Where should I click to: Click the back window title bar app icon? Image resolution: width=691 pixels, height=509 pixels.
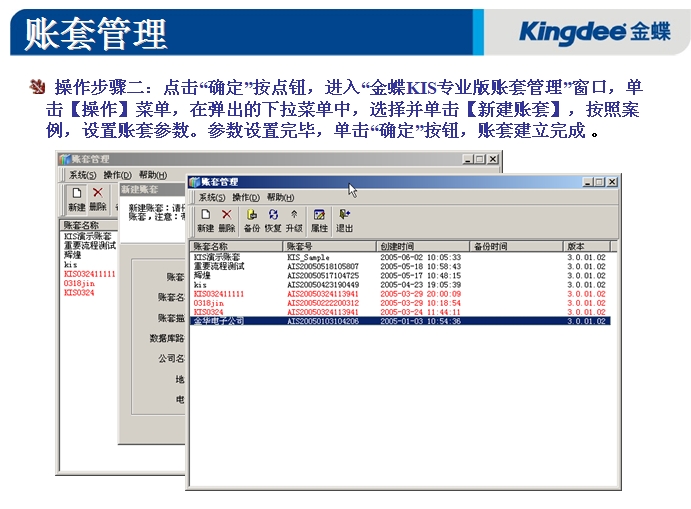(65, 159)
